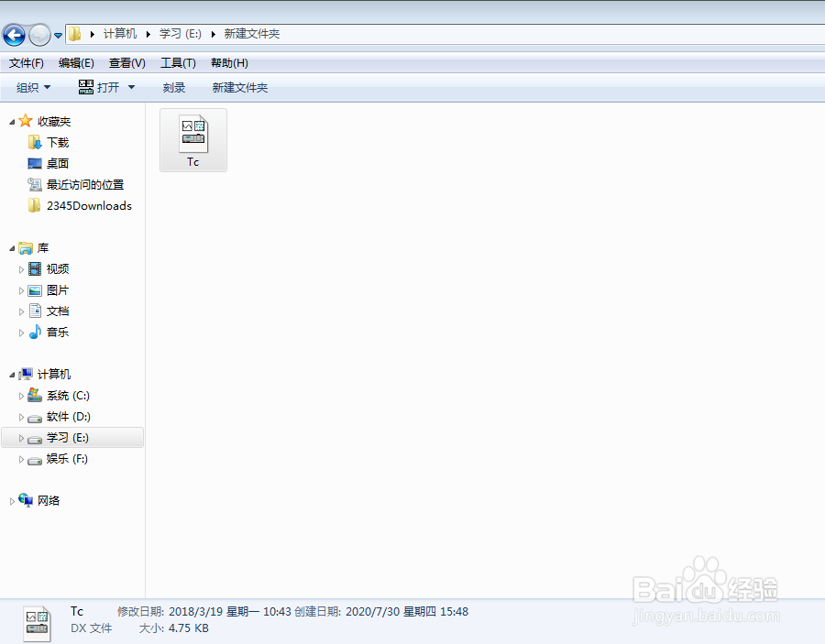This screenshot has width=825, height=644.
Task: Click the 2345Downloads folder icon
Action: (x=34, y=205)
